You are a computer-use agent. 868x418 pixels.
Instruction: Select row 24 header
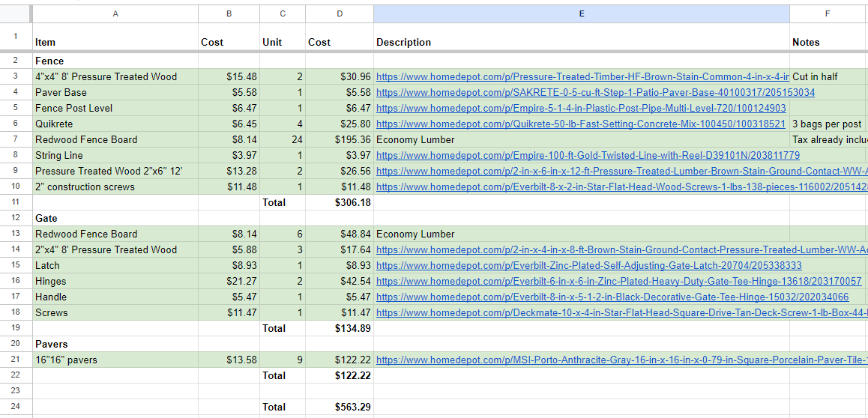pos(15,408)
